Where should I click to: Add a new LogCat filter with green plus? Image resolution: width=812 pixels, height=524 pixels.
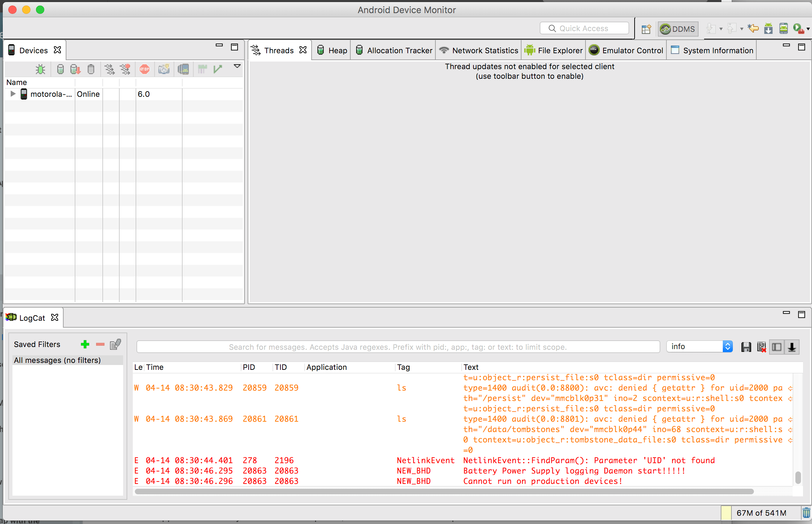pos(85,344)
